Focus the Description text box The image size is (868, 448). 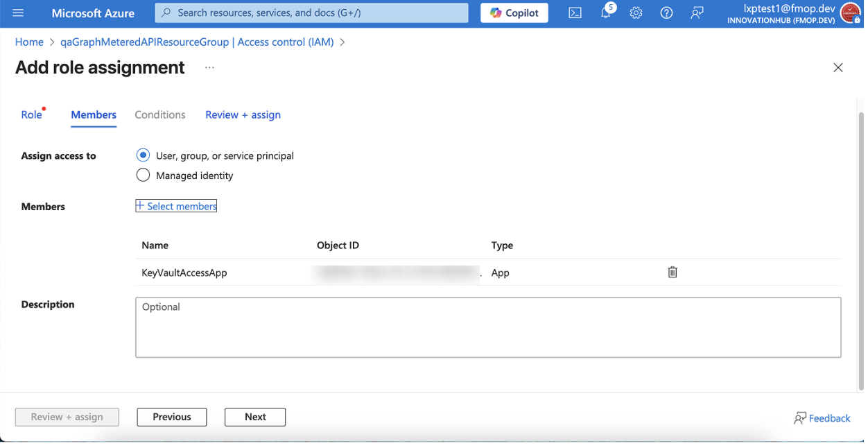[488, 327]
